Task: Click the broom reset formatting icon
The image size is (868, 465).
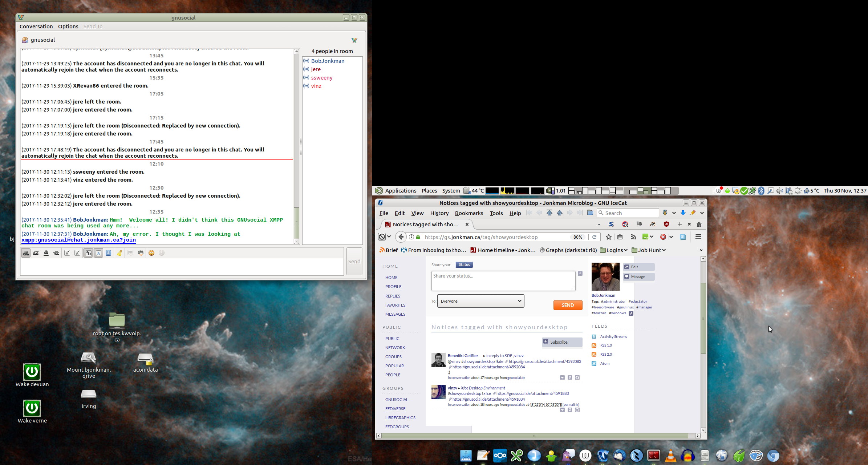Action: [119, 253]
